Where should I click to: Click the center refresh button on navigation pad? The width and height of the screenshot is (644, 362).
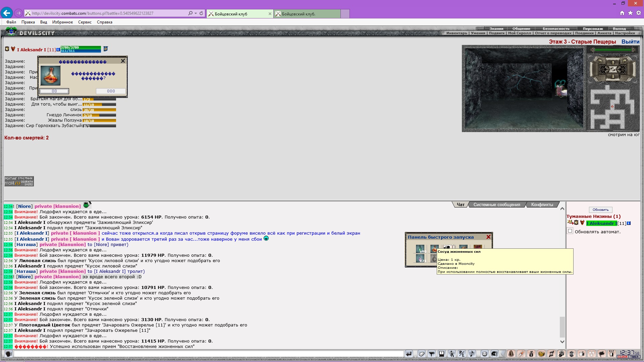pos(613,69)
